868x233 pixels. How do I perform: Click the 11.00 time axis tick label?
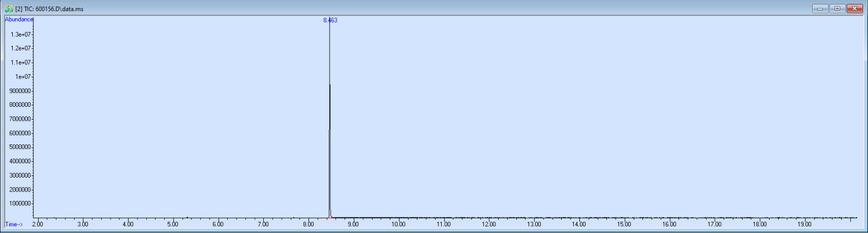(444, 224)
